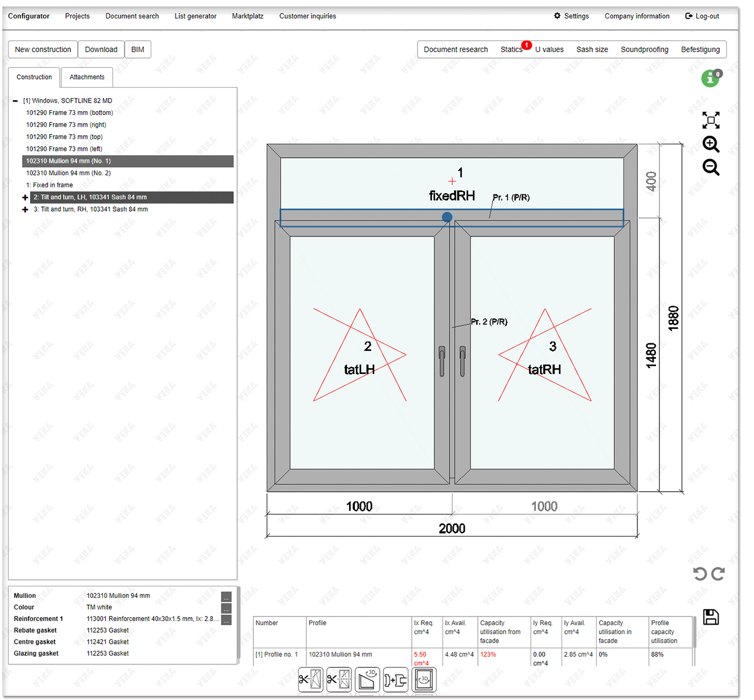Click the 2000 total width dimension
This screenshot has width=754, height=700.
point(452,528)
